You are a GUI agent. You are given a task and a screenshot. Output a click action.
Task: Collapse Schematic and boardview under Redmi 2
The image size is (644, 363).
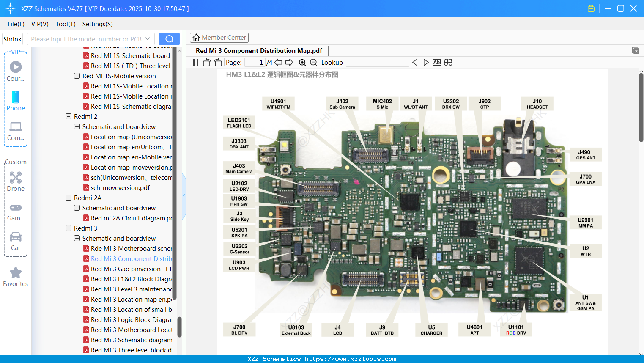pyautogui.click(x=77, y=126)
